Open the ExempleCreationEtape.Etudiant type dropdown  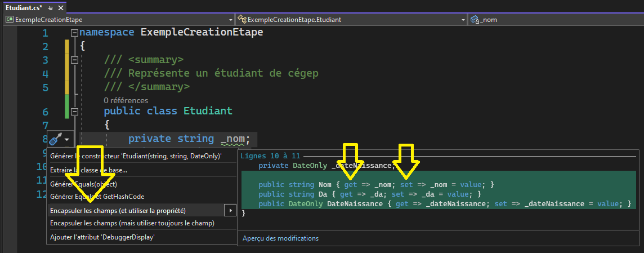(x=463, y=20)
